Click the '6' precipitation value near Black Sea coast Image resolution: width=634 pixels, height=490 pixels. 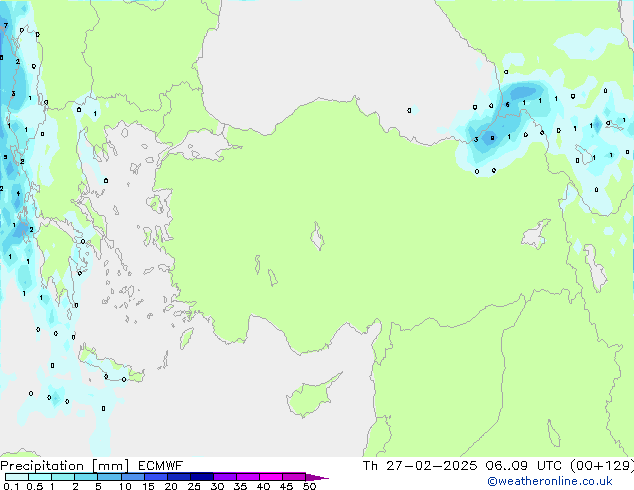coord(508,103)
